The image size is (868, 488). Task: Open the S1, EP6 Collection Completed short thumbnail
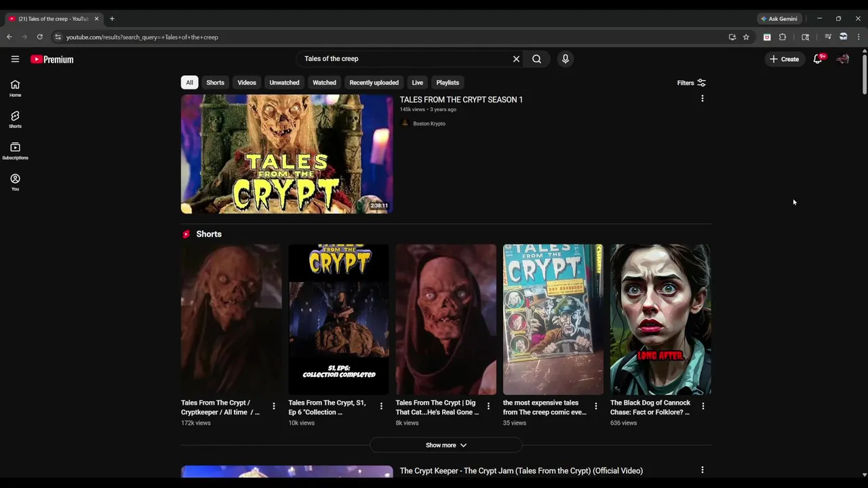pyautogui.click(x=338, y=319)
